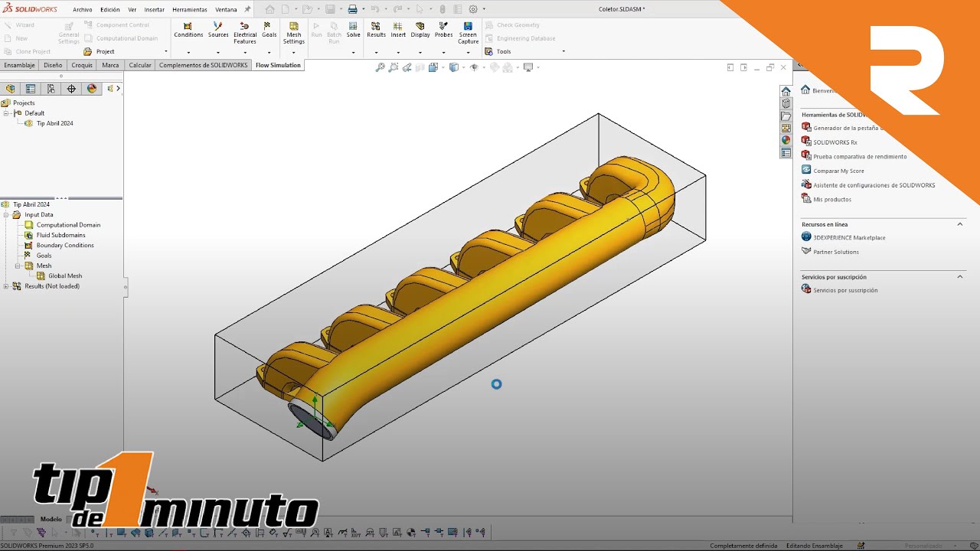980x551 pixels.
Task: Click the SOLIDWORKS Resources home task pane icon
Action: tap(786, 91)
